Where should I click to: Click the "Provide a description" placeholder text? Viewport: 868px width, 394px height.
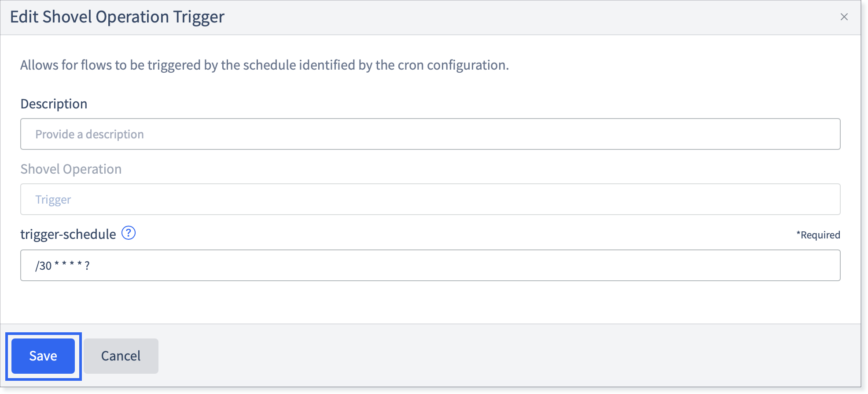pos(89,134)
